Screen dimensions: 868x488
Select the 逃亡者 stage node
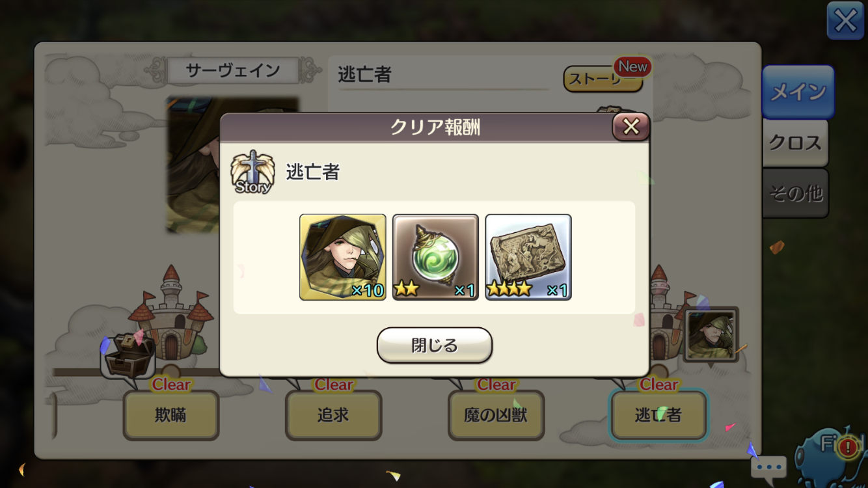658,415
